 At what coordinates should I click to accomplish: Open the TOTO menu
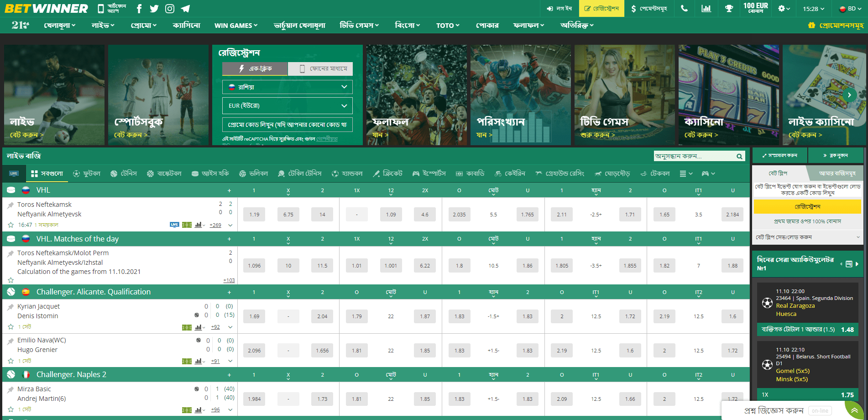pyautogui.click(x=448, y=26)
